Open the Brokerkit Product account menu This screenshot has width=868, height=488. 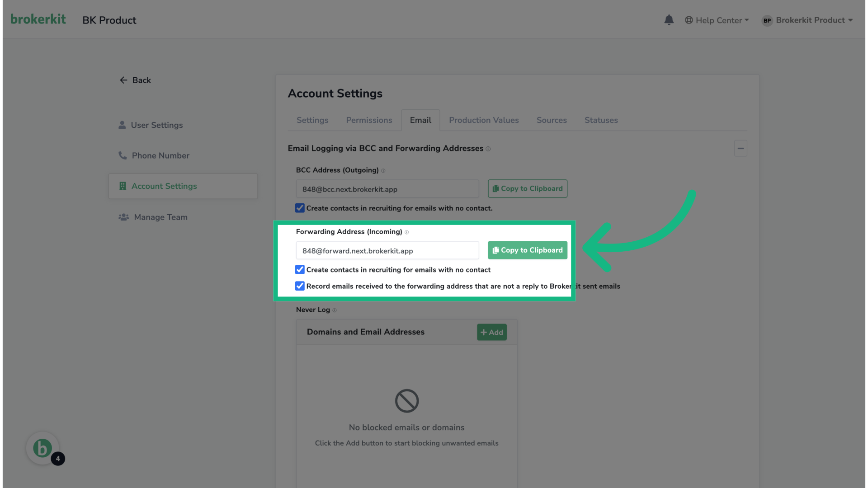(x=807, y=20)
